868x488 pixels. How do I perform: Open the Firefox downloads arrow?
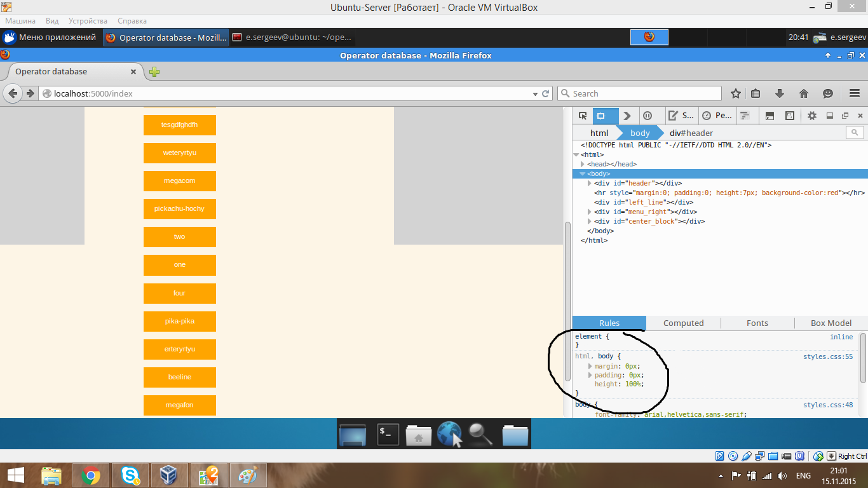point(780,93)
